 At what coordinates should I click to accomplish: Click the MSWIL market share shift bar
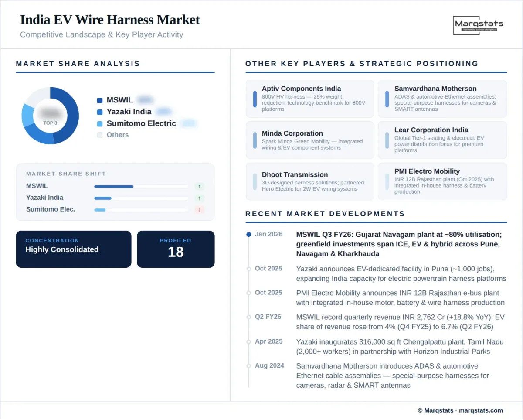point(142,187)
